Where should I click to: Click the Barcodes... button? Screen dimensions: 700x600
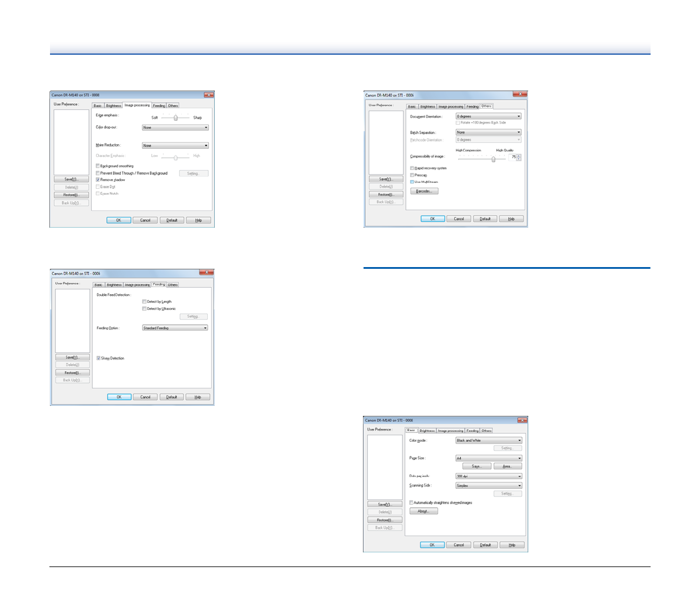pos(424,191)
